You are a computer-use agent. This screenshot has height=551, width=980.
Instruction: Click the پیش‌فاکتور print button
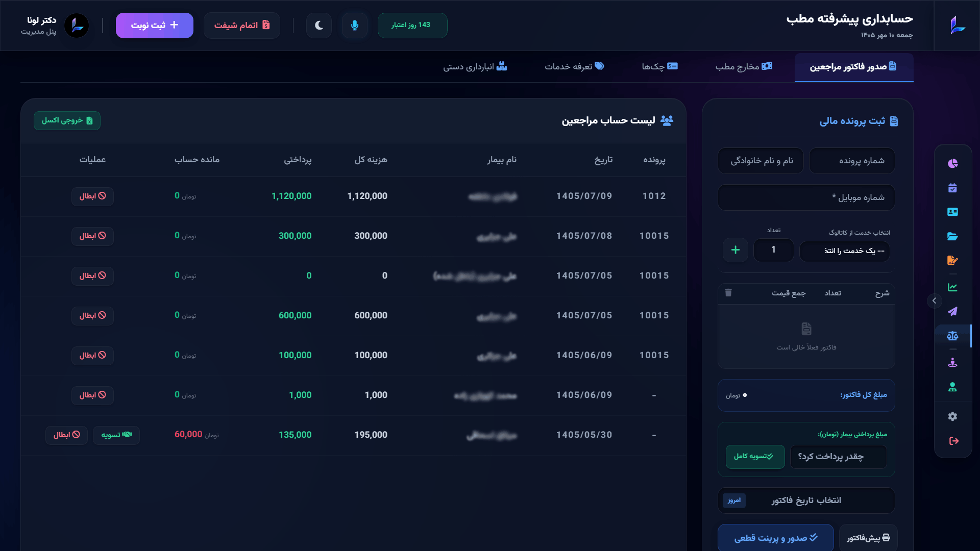click(868, 538)
